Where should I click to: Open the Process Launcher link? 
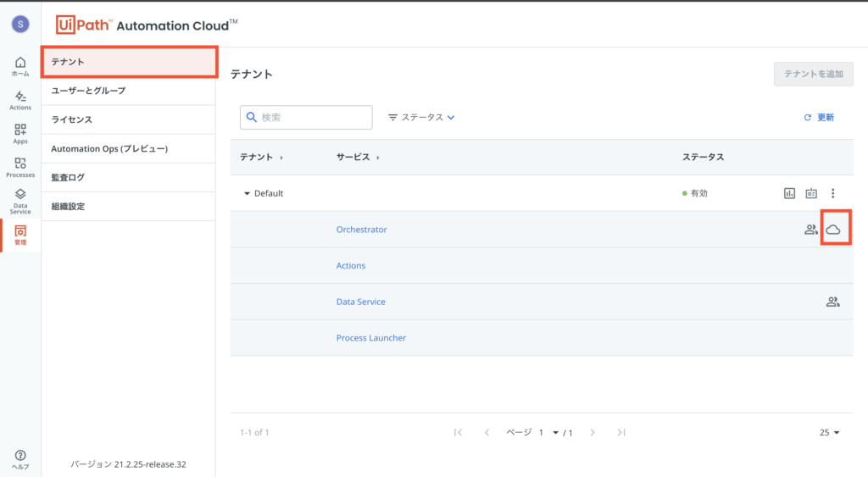click(x=371, y=337)
